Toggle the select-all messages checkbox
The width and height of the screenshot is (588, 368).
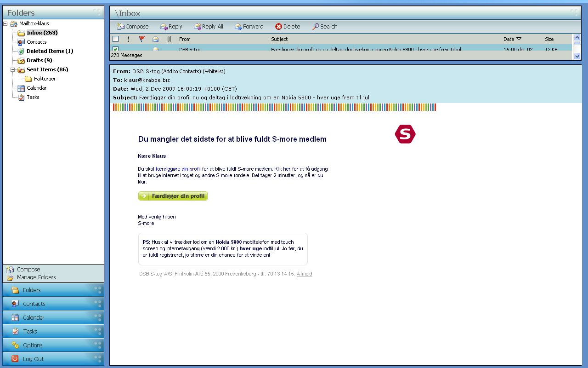tap(116, 39)
